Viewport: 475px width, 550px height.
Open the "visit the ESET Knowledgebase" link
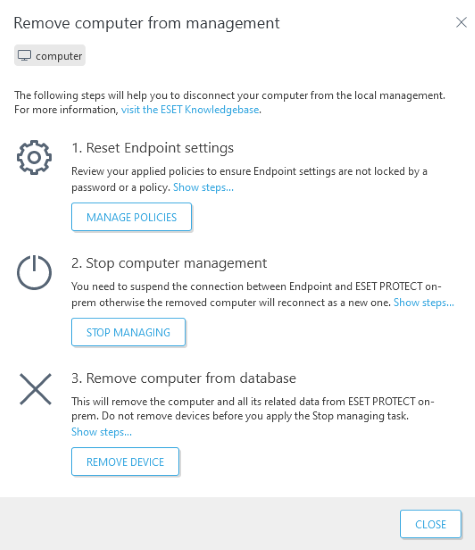point(190,110)
